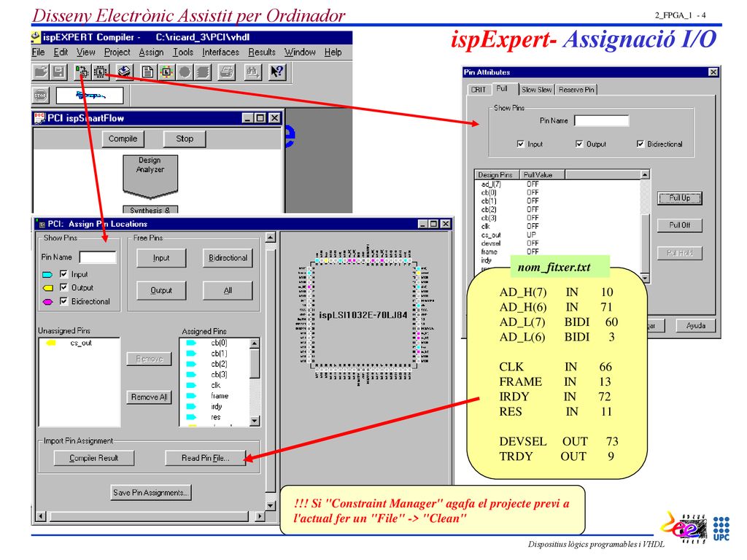This screenshot has width=747, height=560.
Task: Open the Assign menu
Action: point(151,52)
